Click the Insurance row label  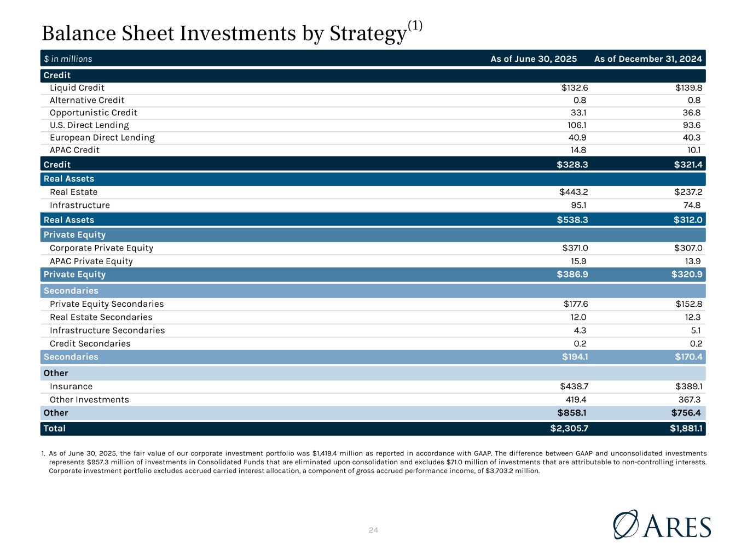[x=71, y=387]
